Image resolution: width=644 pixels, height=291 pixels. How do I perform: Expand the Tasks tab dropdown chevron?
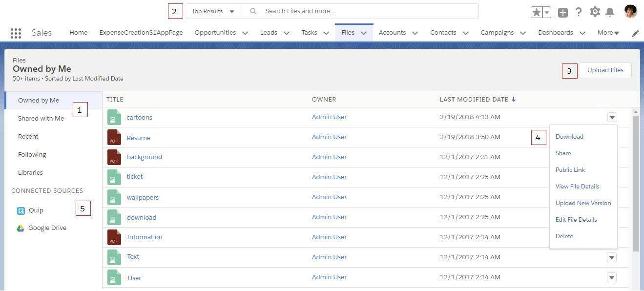325,33
